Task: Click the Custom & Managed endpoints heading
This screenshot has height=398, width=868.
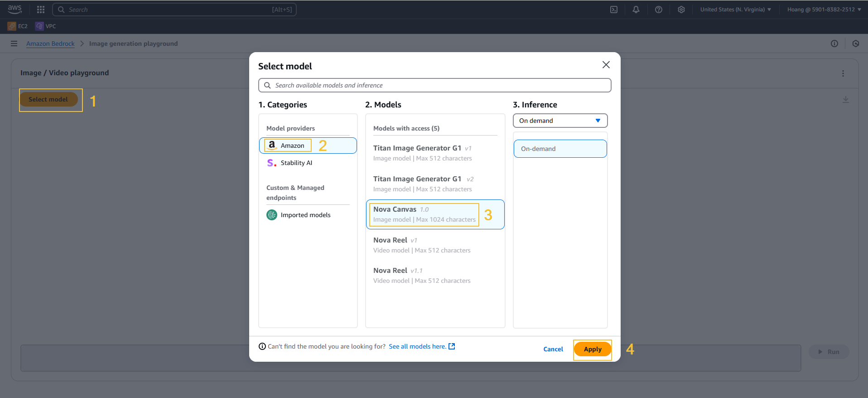Action: pos(295,193)
